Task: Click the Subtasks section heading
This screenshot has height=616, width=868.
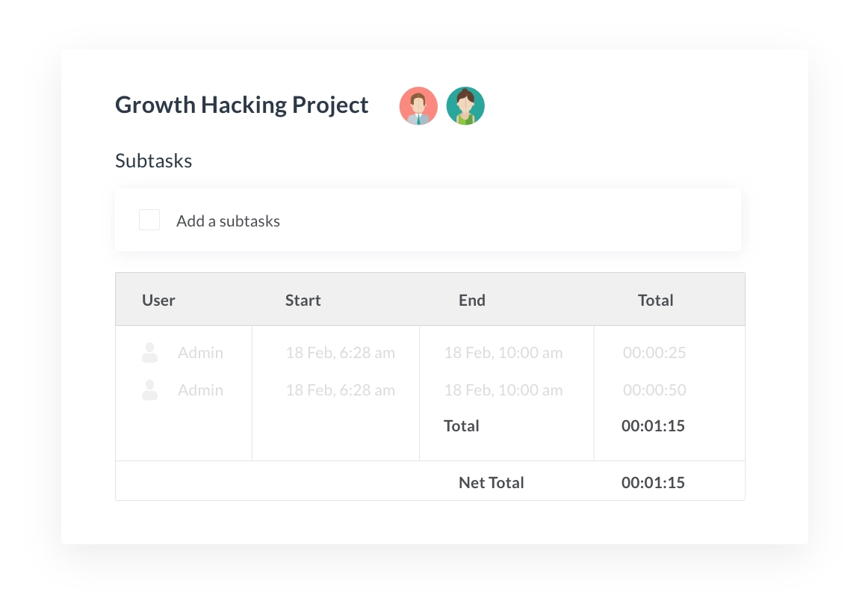Action: tap(154, 161)
